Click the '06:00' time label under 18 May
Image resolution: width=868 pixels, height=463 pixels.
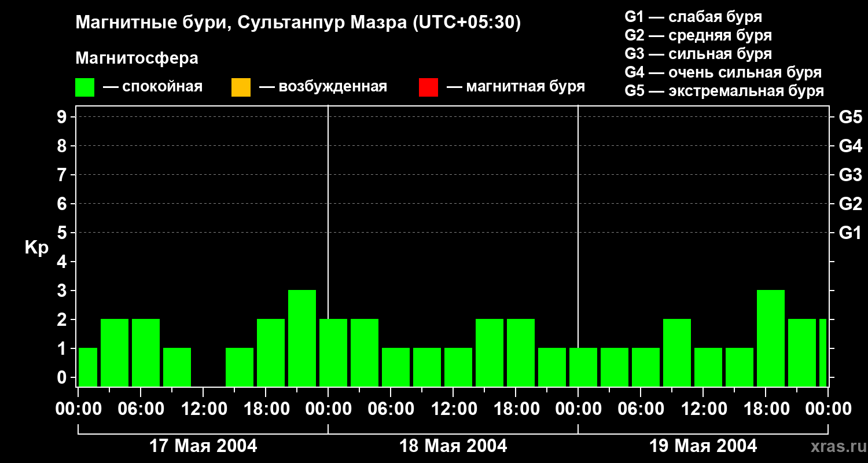[391, 409]
